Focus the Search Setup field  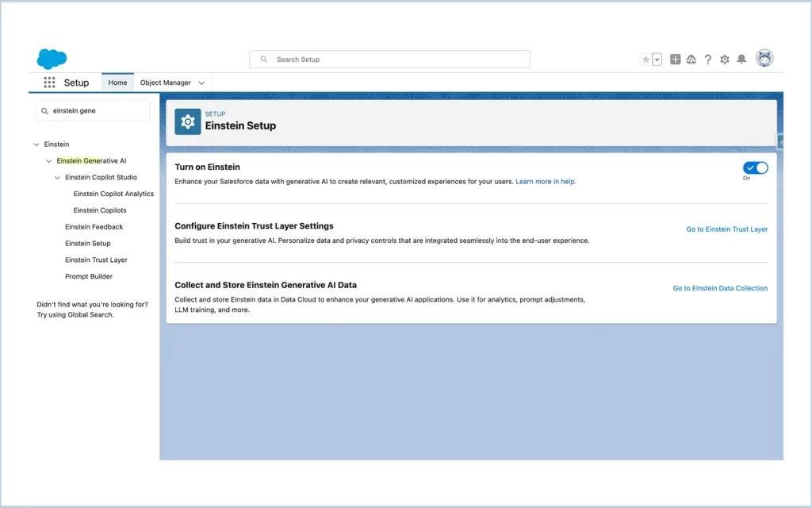coord(389,59)
